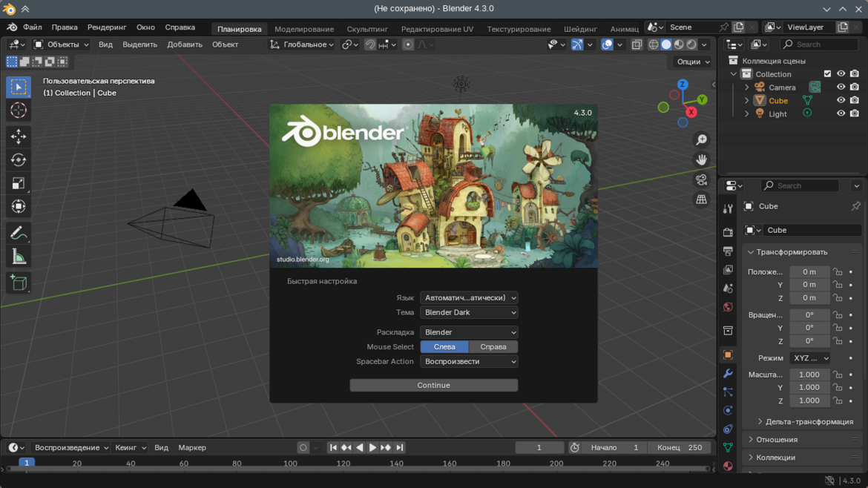Screen dimensions: 868x488
Task: Toggle camera view icon in viewport
Action: [x=701, y=179]
